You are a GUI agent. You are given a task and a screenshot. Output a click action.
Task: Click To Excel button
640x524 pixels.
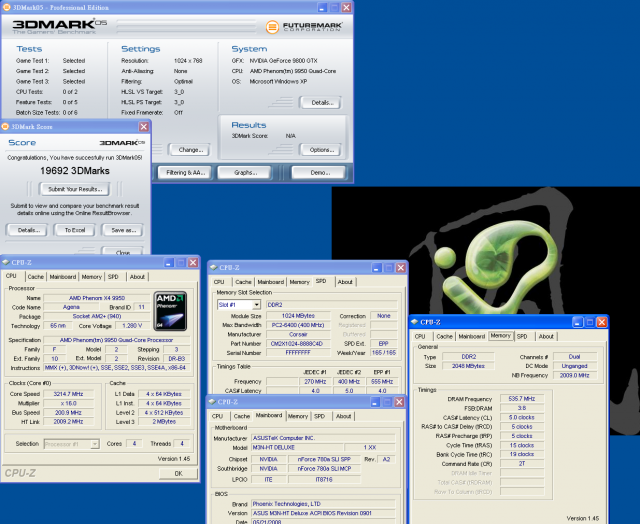(75, 230)
